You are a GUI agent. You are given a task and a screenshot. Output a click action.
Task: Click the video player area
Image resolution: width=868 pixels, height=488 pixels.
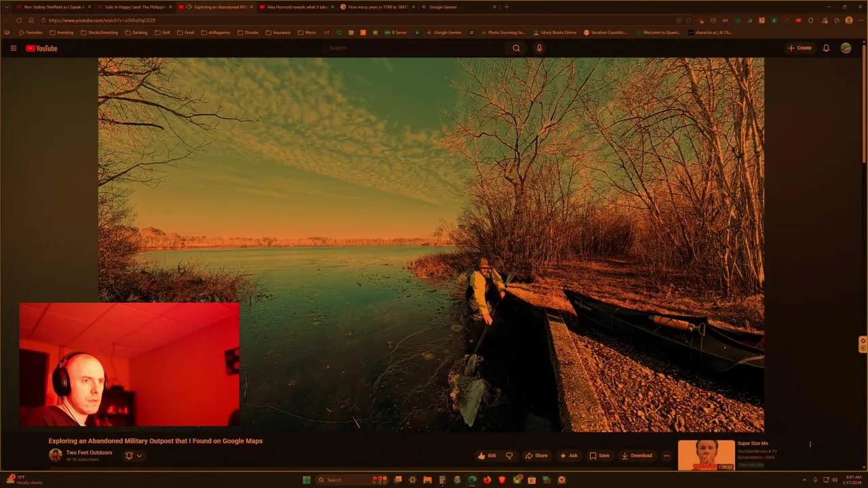coord(431,244)
